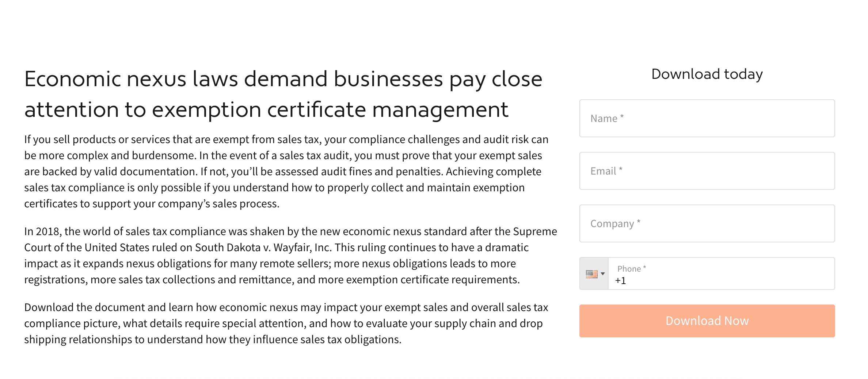Click the Download today heading

tap(707, 74)
